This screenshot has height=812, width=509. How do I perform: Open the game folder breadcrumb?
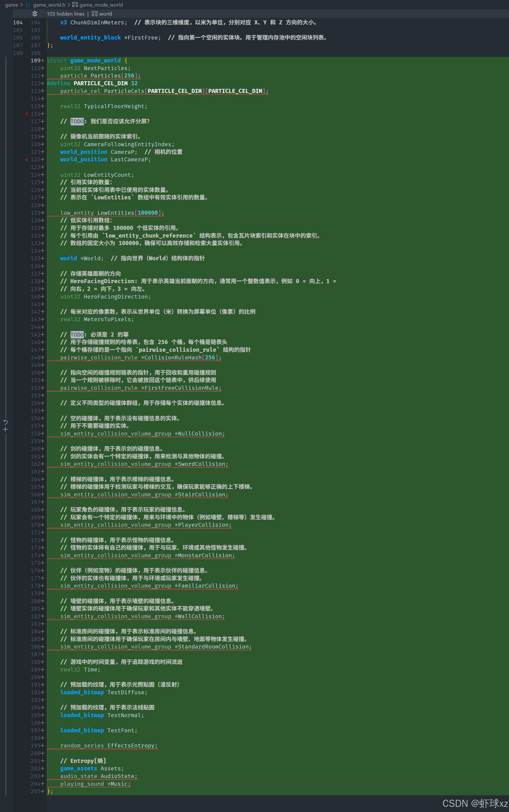point(12,5)
